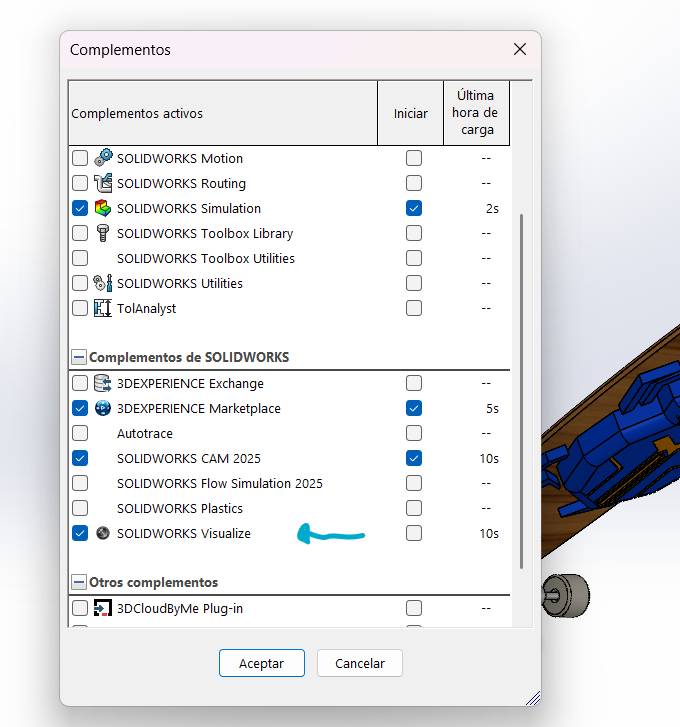This screenshot has height=727, width=680.
Task: Click the SOLIDWORKS Simulation colored icon
Action: pyautogui.click(x=103, y=208)
